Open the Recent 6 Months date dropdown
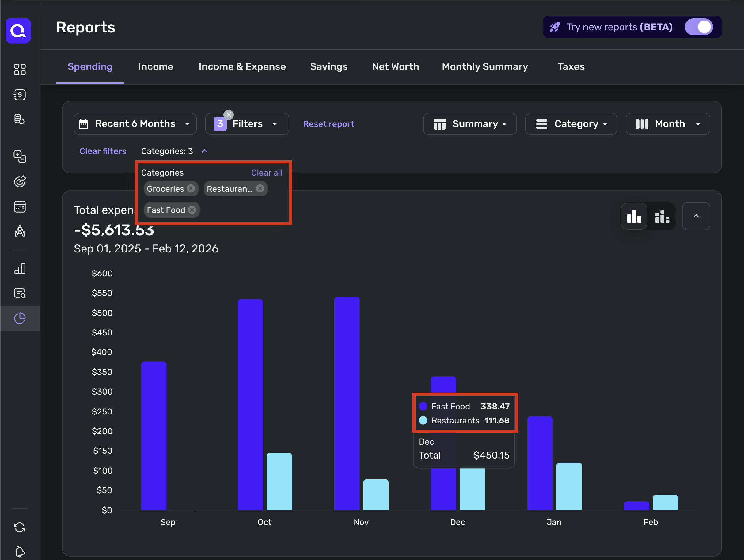Image resolution: width=744 pixels, height=560 pixels. pyautogui.click(x=135, y=124)
